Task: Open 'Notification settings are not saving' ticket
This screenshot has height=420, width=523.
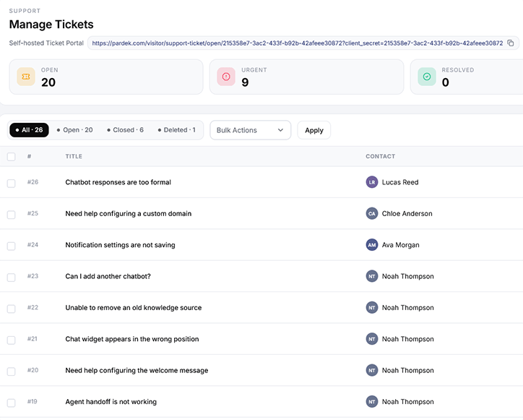Action: (120, 245)
